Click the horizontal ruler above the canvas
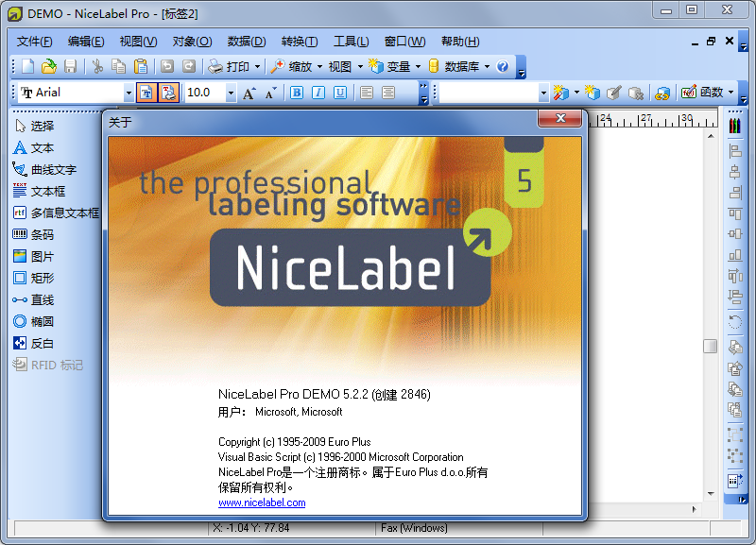 [652, 119]
